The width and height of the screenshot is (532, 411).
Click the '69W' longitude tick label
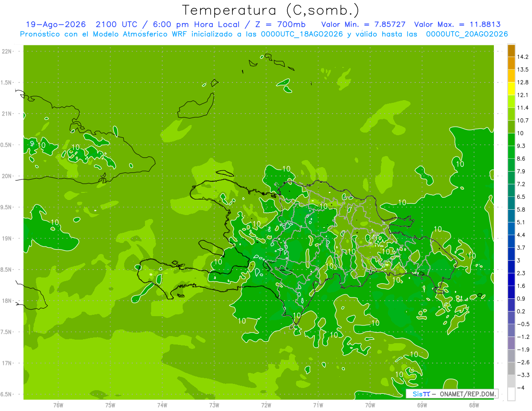422,405
